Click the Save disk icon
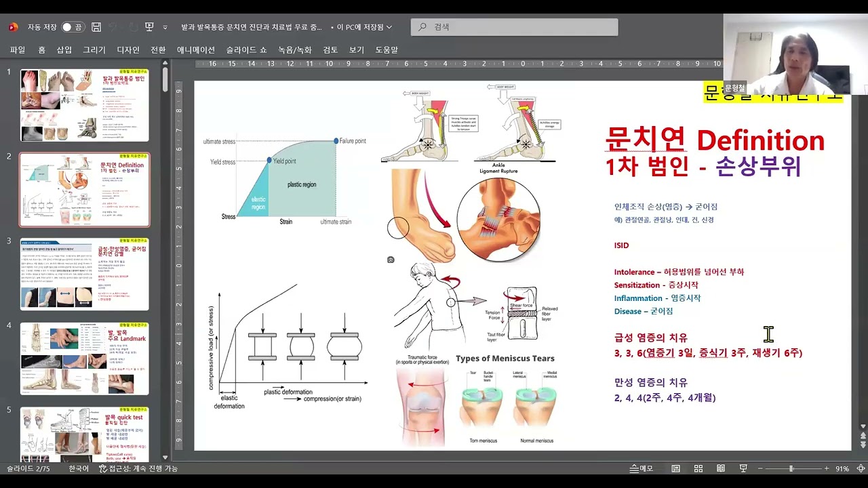Viewport: 868px width, 488px height. (96, 27)
